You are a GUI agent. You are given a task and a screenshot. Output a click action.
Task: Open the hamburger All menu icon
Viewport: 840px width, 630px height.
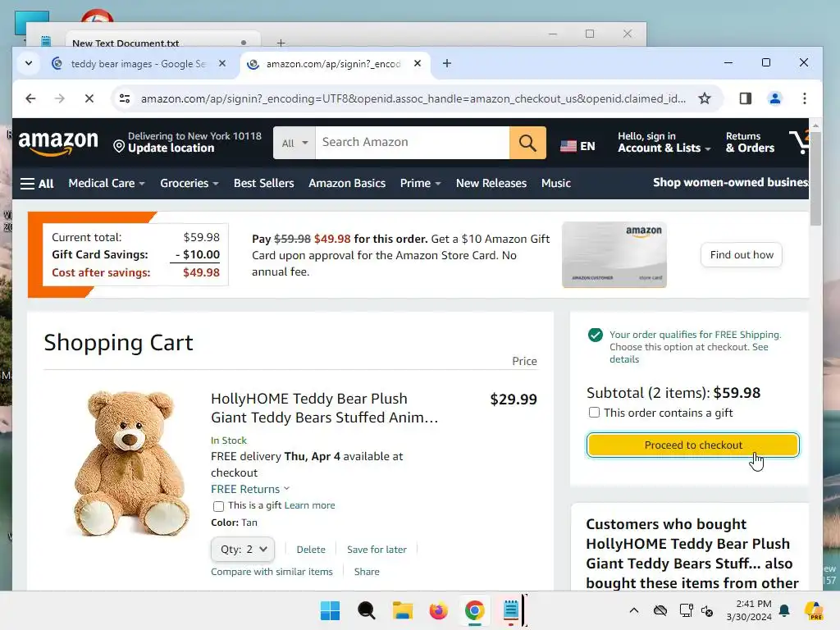pos(27,184)
